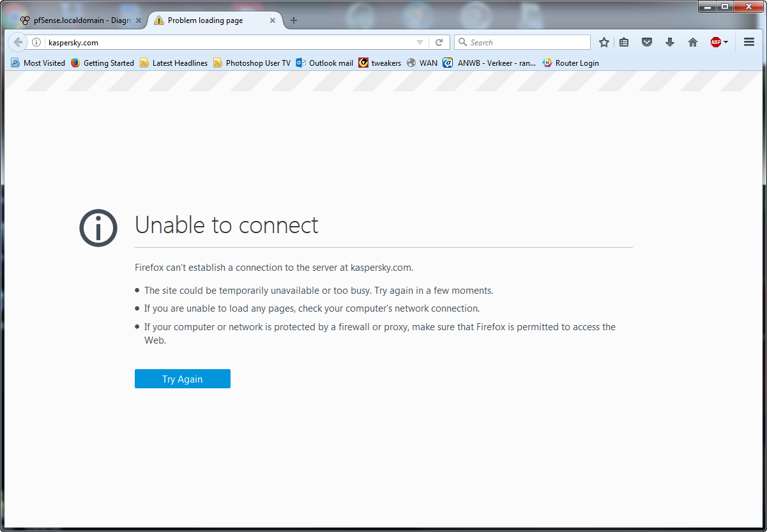The image size is (767, 532).
Task: Click the bookmark star icon
Action: click(604, 42)
